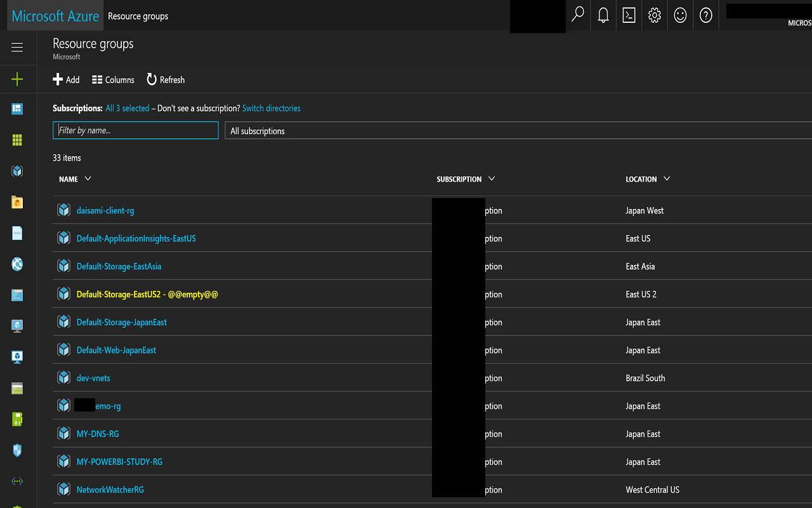Open the blue shield security sidebar icon
Image resolution: width=812 pixels, height=508 pixels.
(17, 450)
